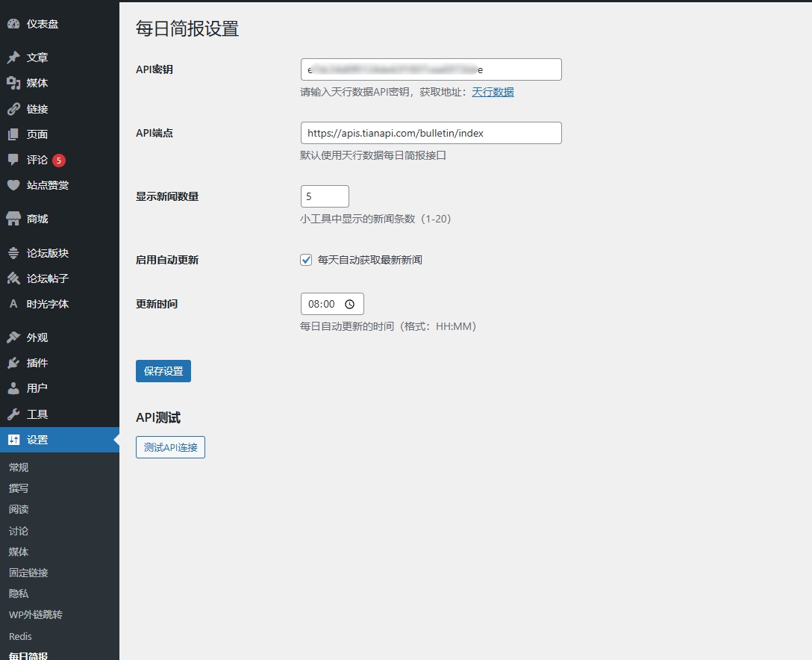Click the 保存设置 button

click(163, 371)
